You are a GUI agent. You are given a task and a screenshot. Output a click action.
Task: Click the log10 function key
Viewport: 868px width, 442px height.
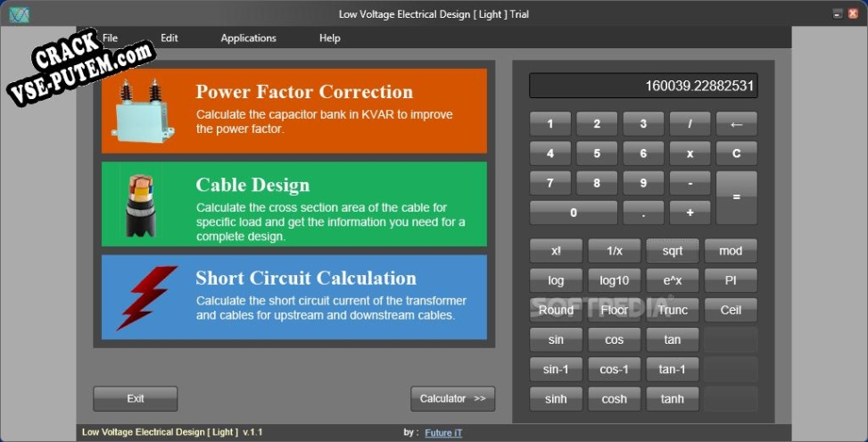coord(615,280)
